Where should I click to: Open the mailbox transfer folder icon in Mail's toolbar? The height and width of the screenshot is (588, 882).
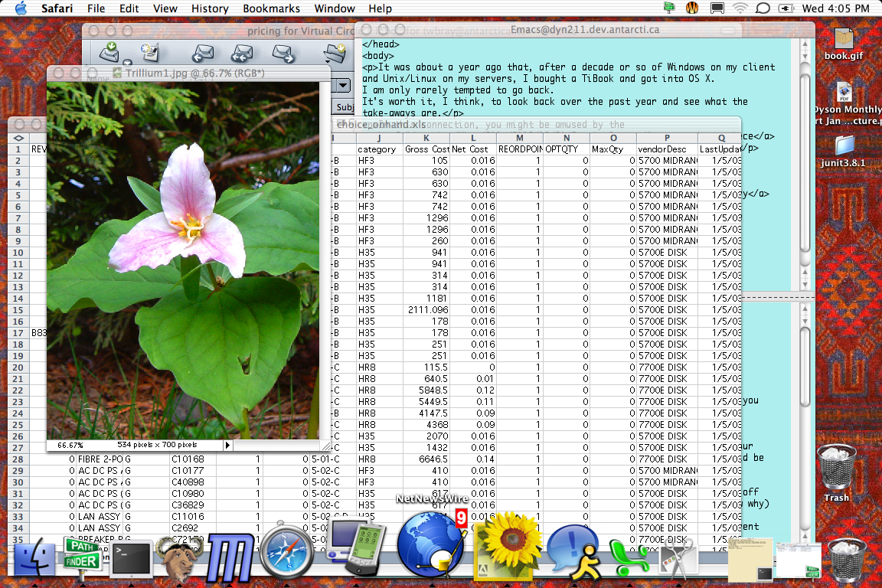333,53
